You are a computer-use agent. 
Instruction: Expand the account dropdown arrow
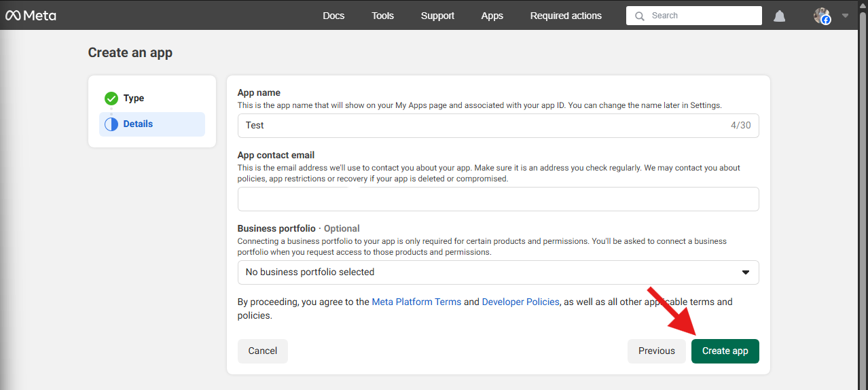tap(845, 16)
